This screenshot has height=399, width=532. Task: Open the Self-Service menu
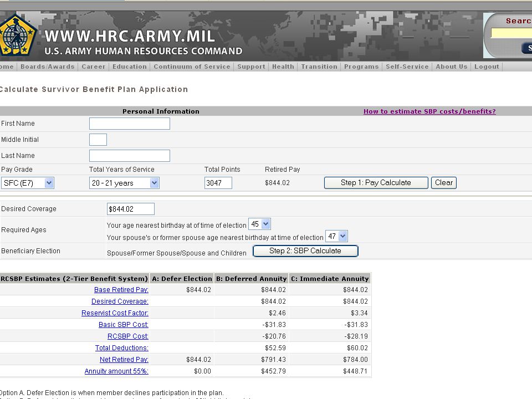407,66
